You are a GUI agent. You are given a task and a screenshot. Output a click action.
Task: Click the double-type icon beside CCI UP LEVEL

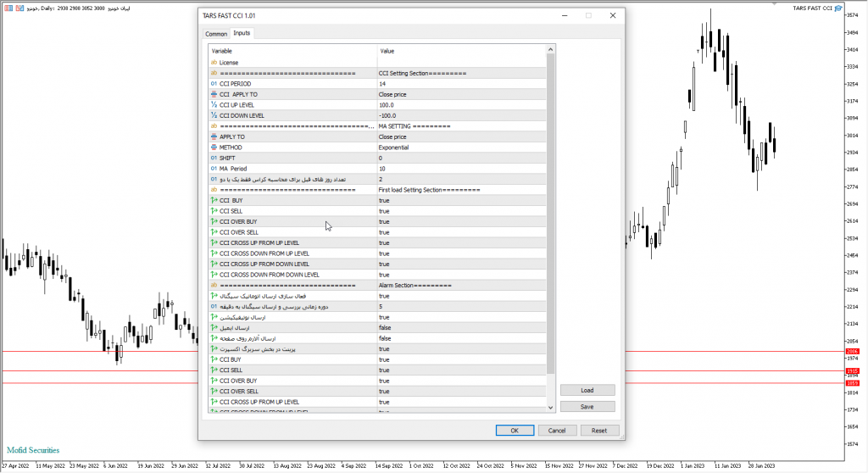[x=214, y=105]
